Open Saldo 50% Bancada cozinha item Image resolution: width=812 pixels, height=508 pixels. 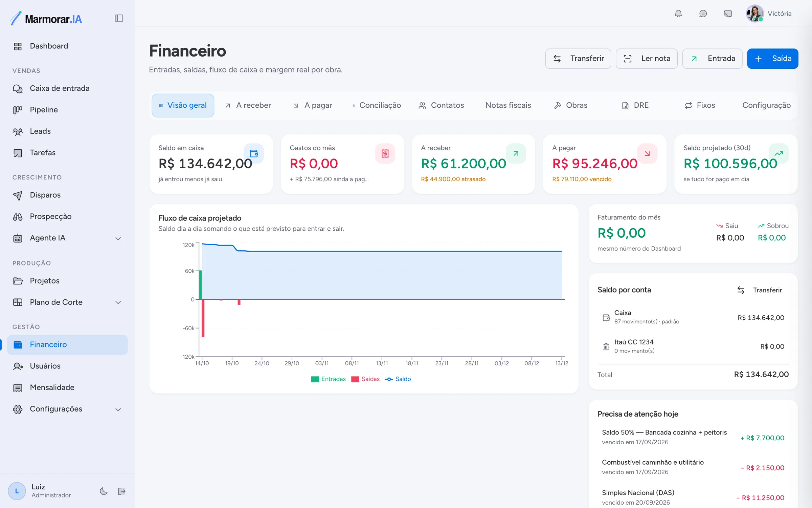click(693, 437)
